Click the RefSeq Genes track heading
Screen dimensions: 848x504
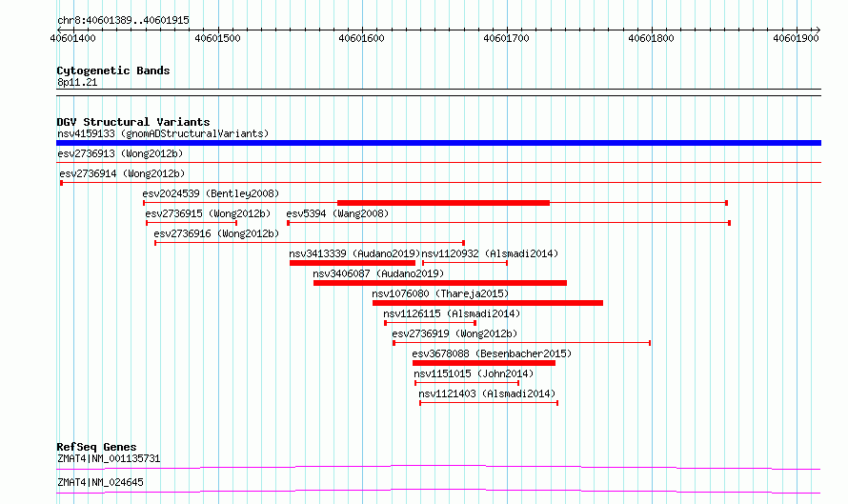coord(96,447)
